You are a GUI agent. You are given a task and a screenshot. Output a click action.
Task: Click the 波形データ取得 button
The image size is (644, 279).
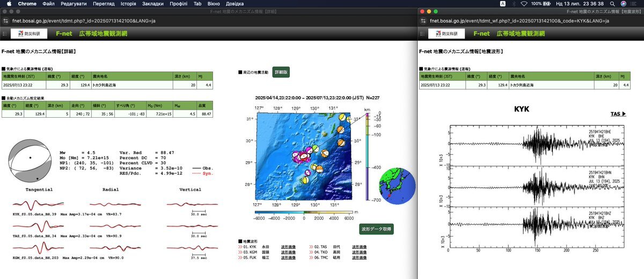(376, 229)
